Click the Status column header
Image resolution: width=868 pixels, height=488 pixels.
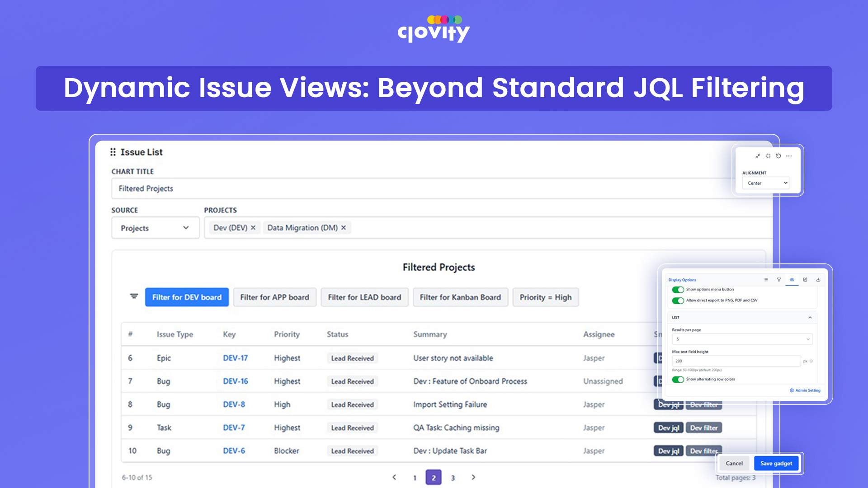coord(337,334)
